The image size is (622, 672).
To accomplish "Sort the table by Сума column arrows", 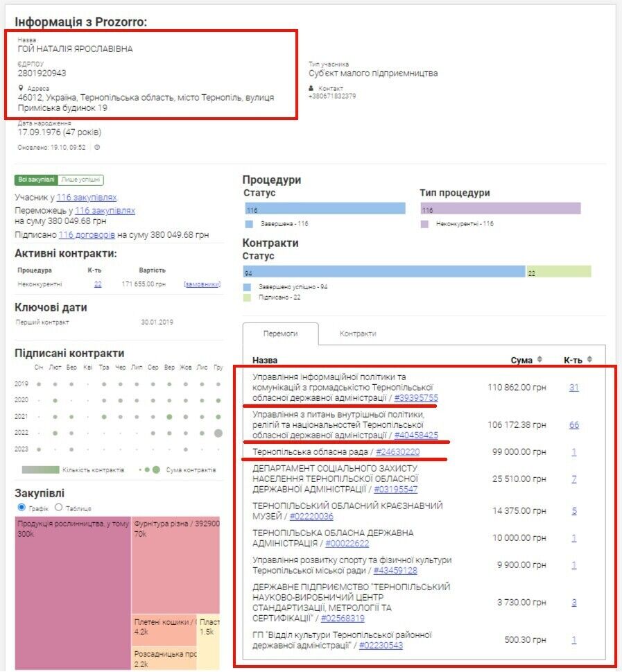I will (539, 359).
